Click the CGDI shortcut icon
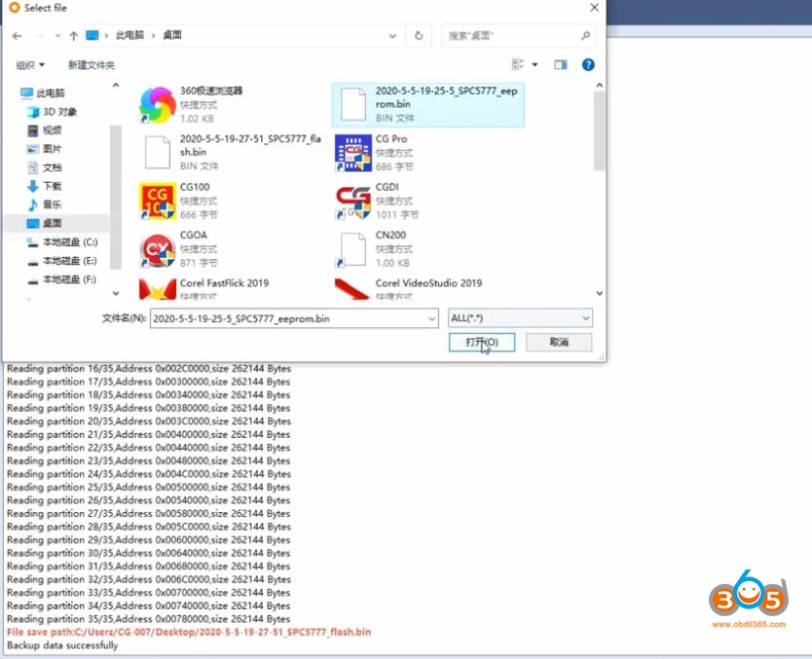The image size is (812, 659). [x=353, y=201]
